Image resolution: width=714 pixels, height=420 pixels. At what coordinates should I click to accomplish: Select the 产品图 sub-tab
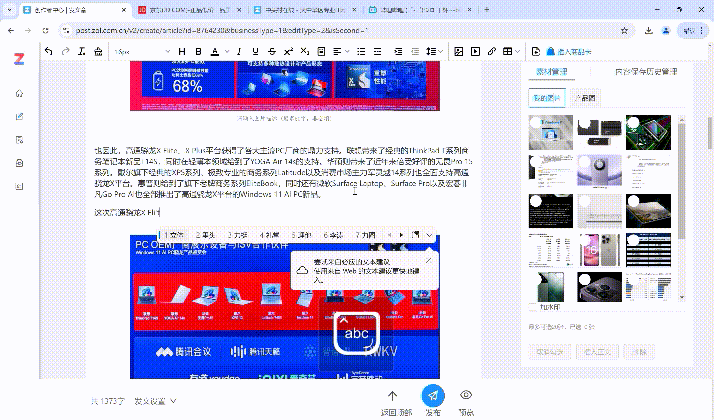tap(585, 98)
